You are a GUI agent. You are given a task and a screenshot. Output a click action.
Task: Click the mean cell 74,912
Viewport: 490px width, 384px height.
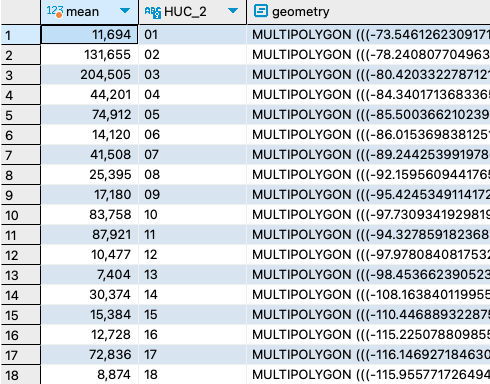[x=89, y=115]
